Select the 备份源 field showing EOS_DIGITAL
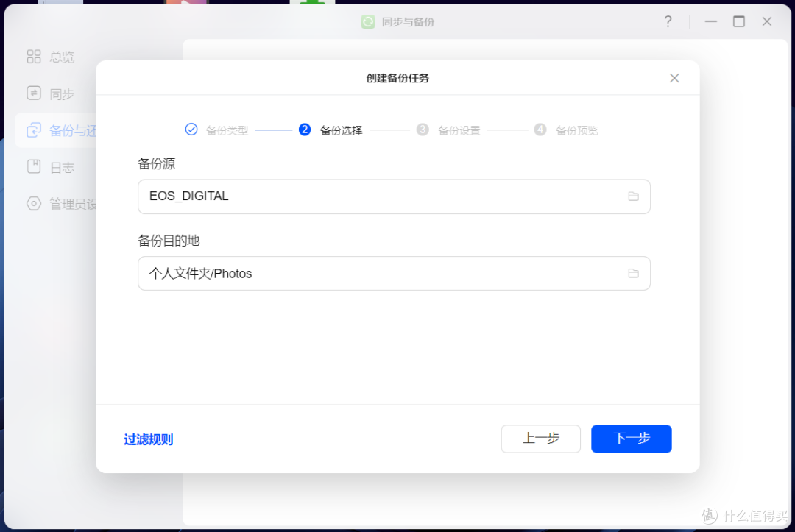This screenshot has width=795, height=532. click(x=394, y=196)
